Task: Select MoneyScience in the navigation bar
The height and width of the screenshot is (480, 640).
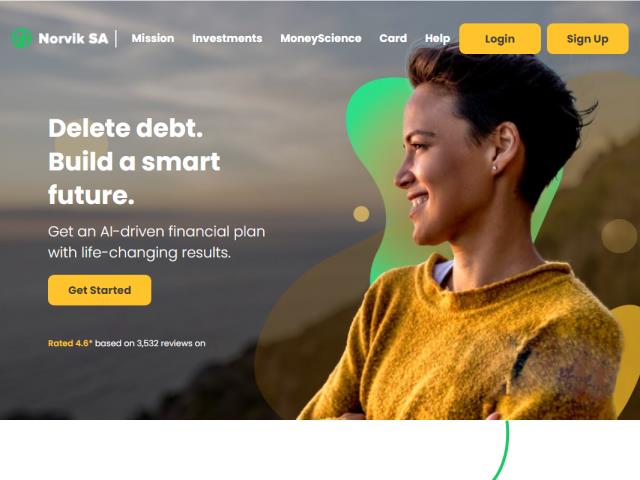Action: 321,38
